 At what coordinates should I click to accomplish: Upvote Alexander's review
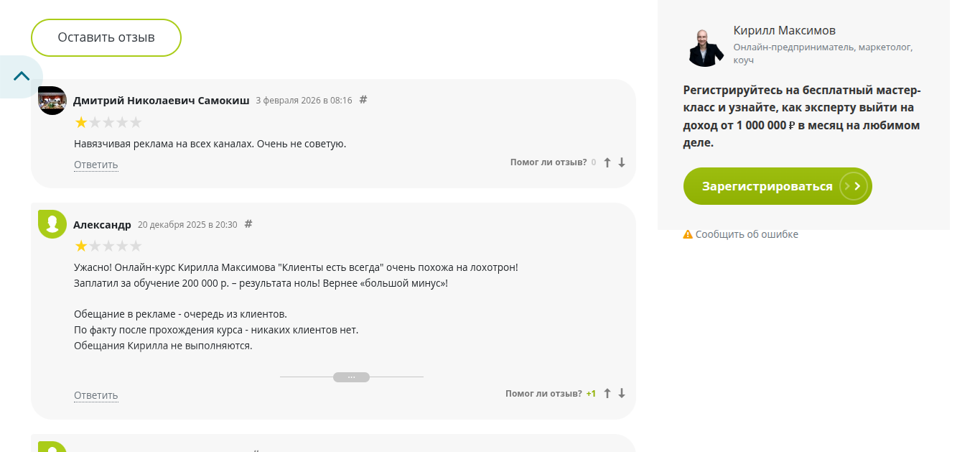click(607, 393)
